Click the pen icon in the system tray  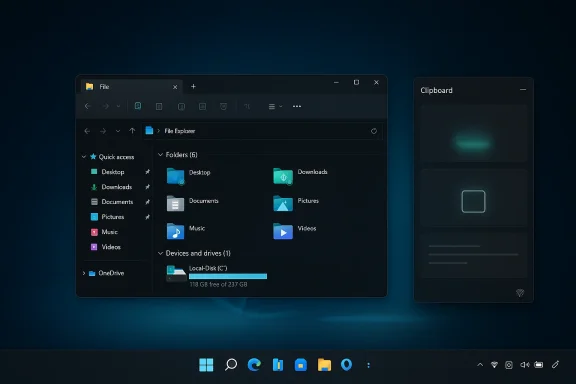tap(555, 365)
